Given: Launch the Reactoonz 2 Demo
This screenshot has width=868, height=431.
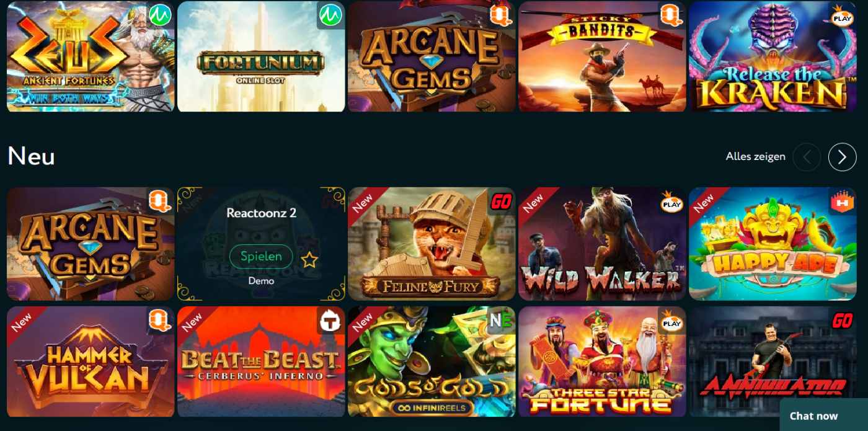Looking at the screenshot, I should [261, 281].
